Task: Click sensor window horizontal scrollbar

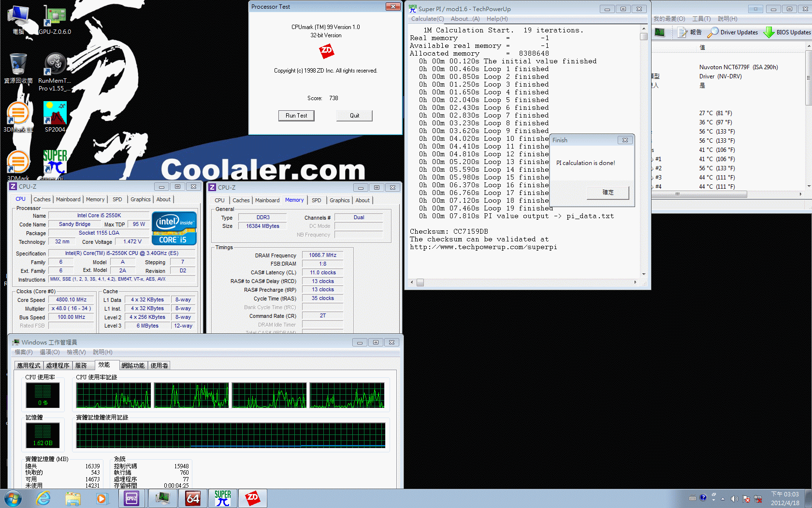Action: tap(698, 194)
